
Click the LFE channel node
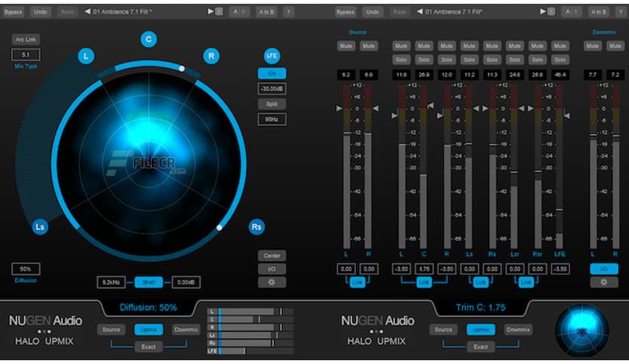(272, 56)
